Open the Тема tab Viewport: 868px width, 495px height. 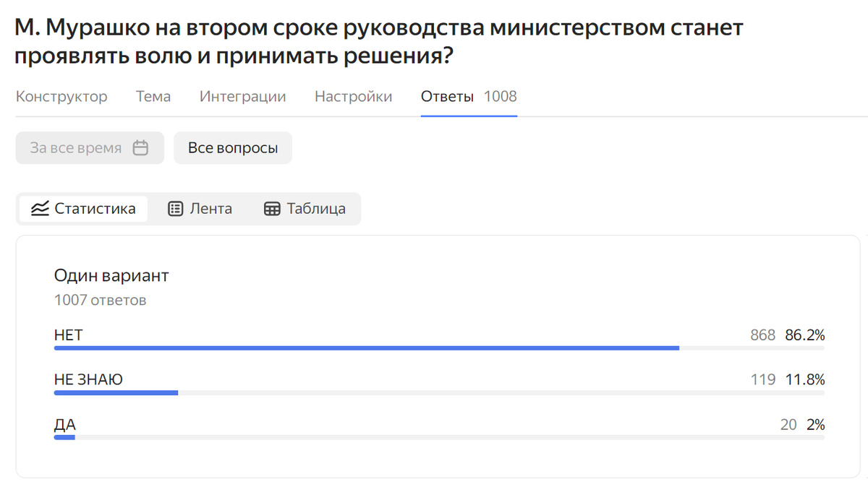[153, 95]
